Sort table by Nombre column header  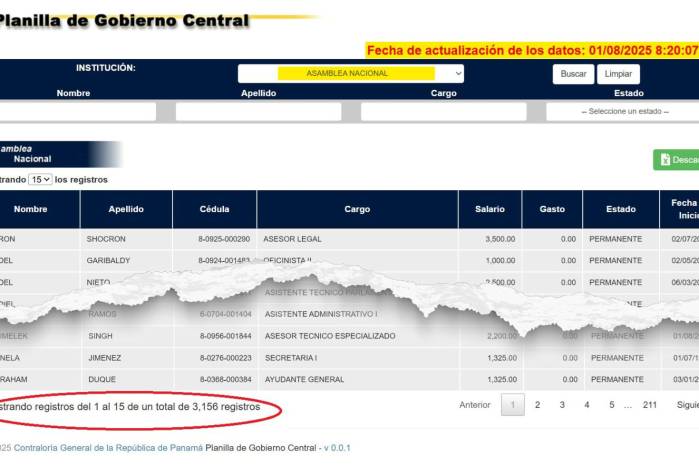click(39, 209)
